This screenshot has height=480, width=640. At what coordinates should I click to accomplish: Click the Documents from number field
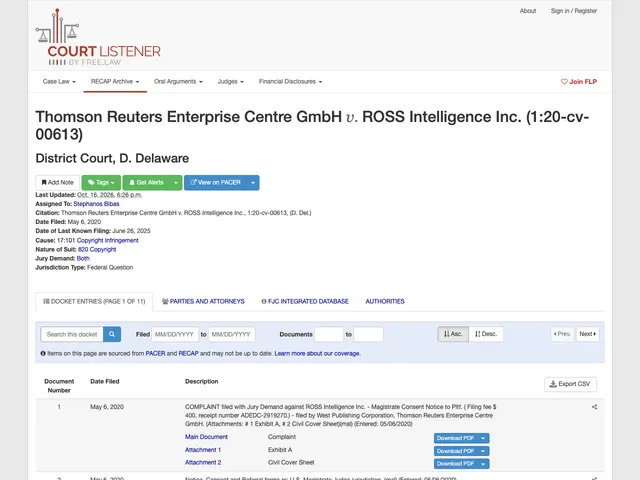tap(329, 334)
